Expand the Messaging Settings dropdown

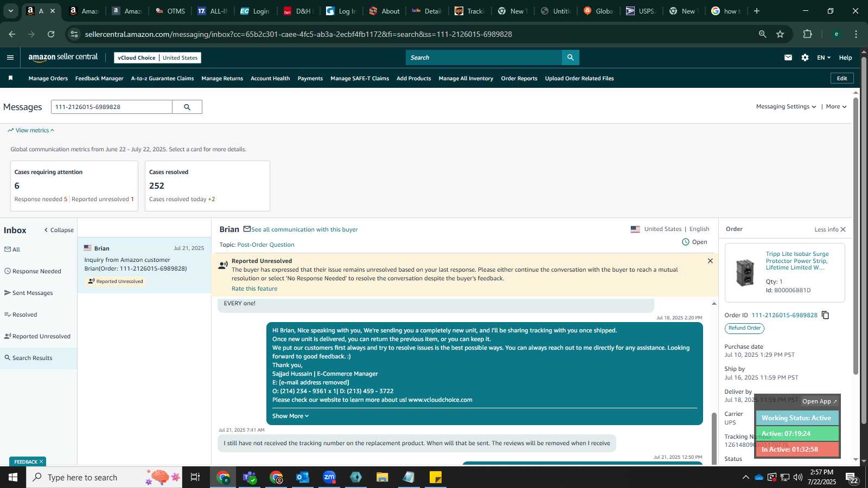[x=786, y=107]
